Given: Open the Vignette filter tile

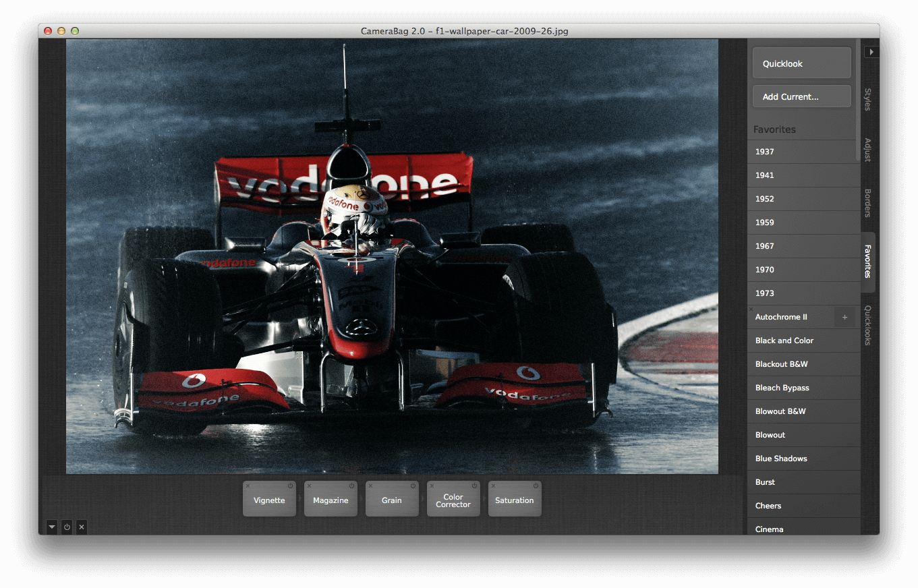Looking at the screenshot, I should click(x=269, y=500).
